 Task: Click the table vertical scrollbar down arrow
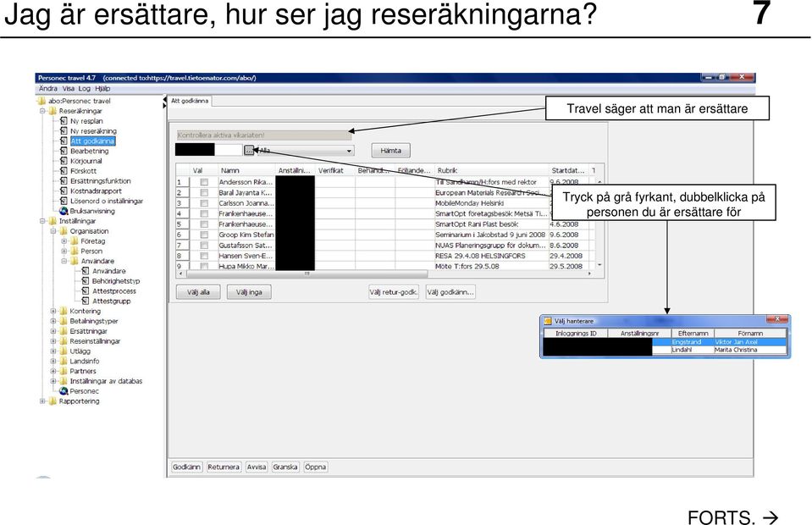pos(599,265)
